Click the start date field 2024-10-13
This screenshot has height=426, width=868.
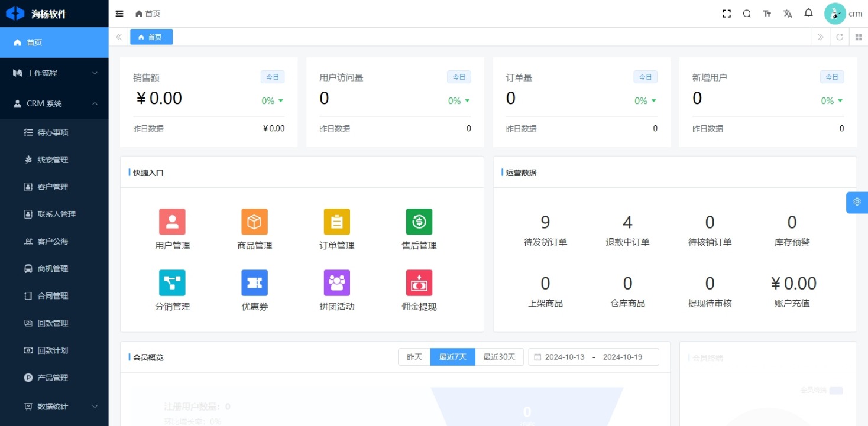564,357
